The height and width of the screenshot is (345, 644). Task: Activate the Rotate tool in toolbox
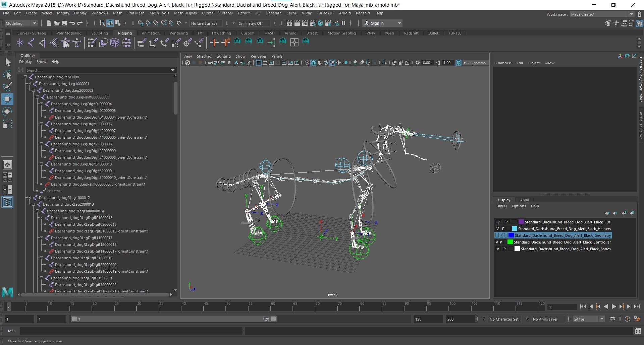[7, 112]
